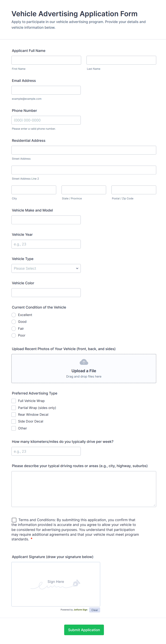
Task: Check the Full Vehicle Wrap option
Action: point(14,401)
